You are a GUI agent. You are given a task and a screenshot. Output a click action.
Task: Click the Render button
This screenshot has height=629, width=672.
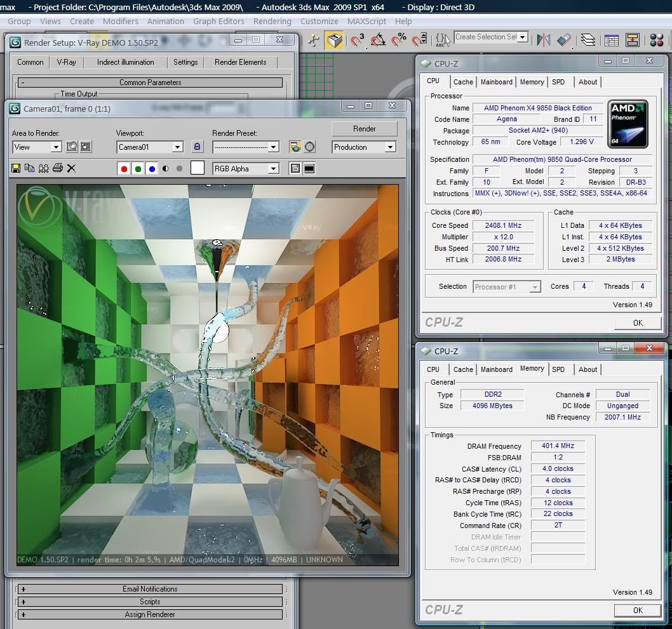(365, 129)
